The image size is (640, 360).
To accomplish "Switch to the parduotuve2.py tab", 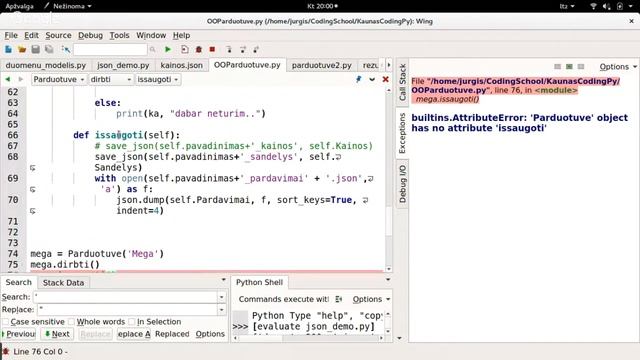I will [x=322, y=65].
